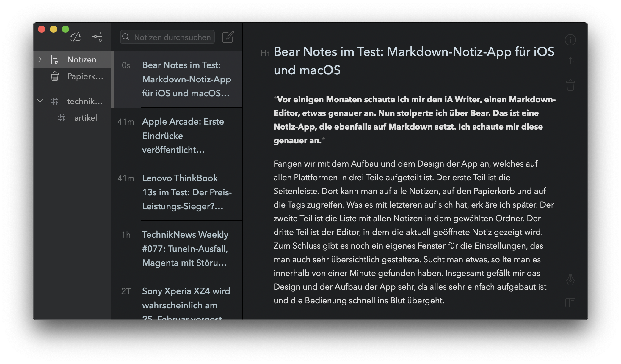Click the note title in editor
Image resolution: width=621 pixels, height=364 pixels.
(x=414, y=61)
